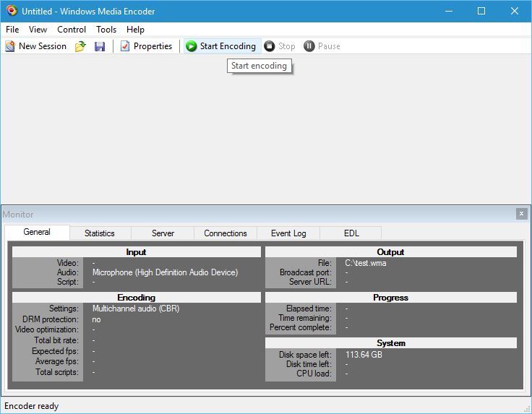Click the Progress section header
The height and width of the screenshot is (414, 532).
point(391,298)
